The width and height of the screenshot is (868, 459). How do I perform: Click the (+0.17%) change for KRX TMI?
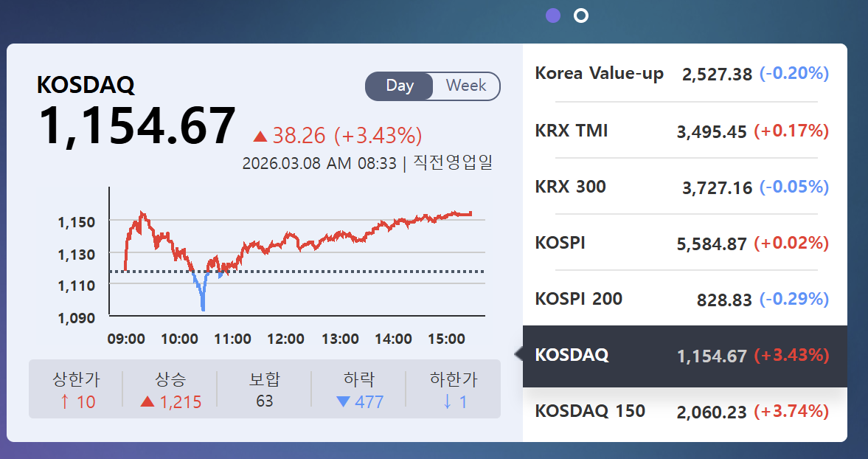tap(791, 131)
